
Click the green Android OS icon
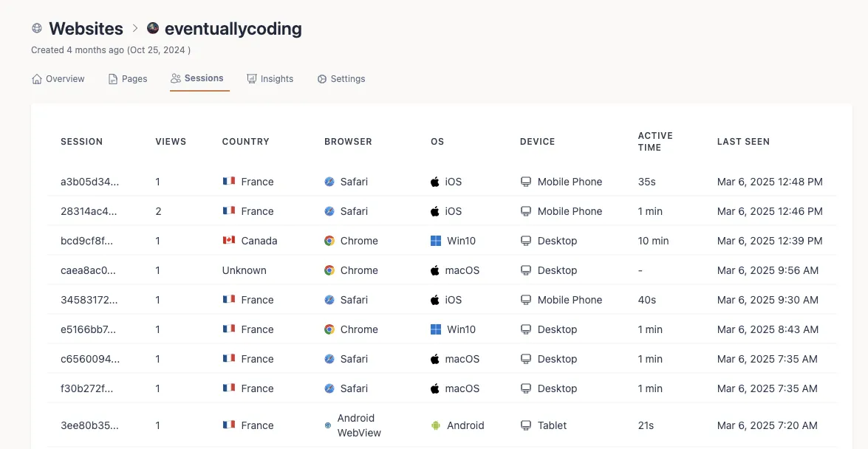click(x=436, y=425)
